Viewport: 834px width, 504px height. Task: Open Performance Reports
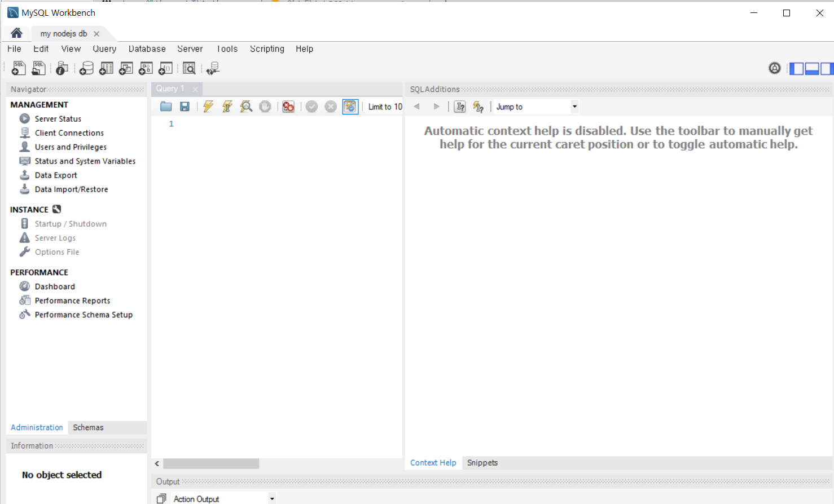coord(72,300)
